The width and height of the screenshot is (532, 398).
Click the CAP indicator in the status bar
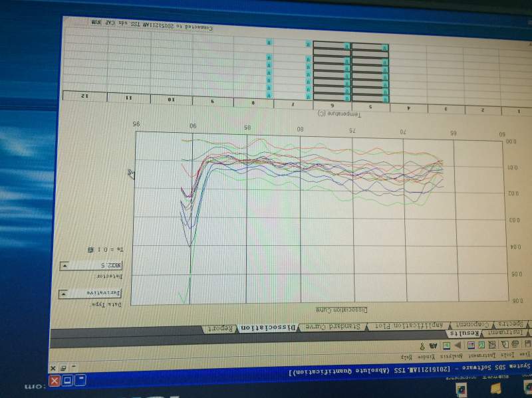coord(110,23)
